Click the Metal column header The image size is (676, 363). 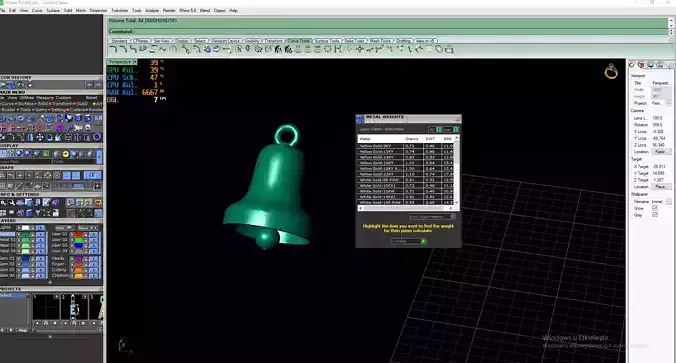point(381,139)
